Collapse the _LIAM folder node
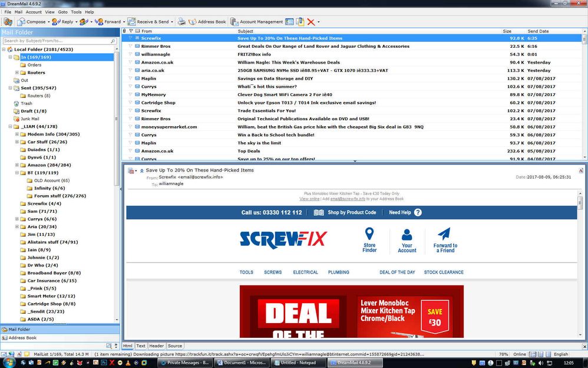Viewport: 588px width, 368px height. [x=11, y=127]
